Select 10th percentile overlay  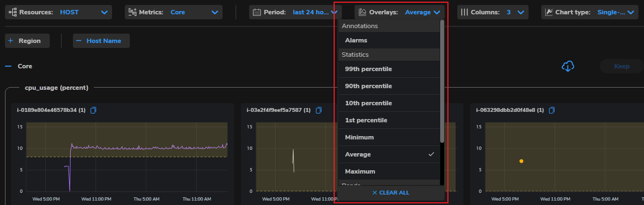(x=388, y=103)
